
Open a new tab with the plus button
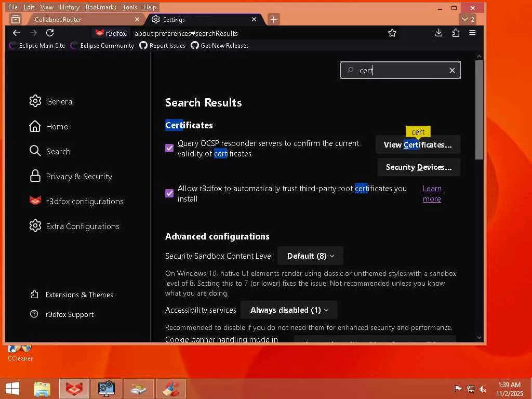click(274, 19)
